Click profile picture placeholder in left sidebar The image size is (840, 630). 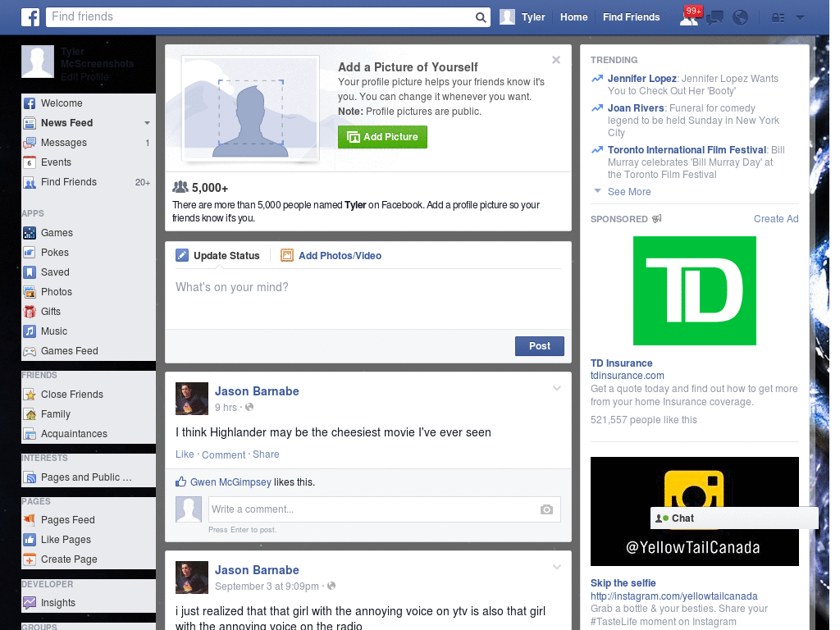pyautogui.click(x=38, y=62)
